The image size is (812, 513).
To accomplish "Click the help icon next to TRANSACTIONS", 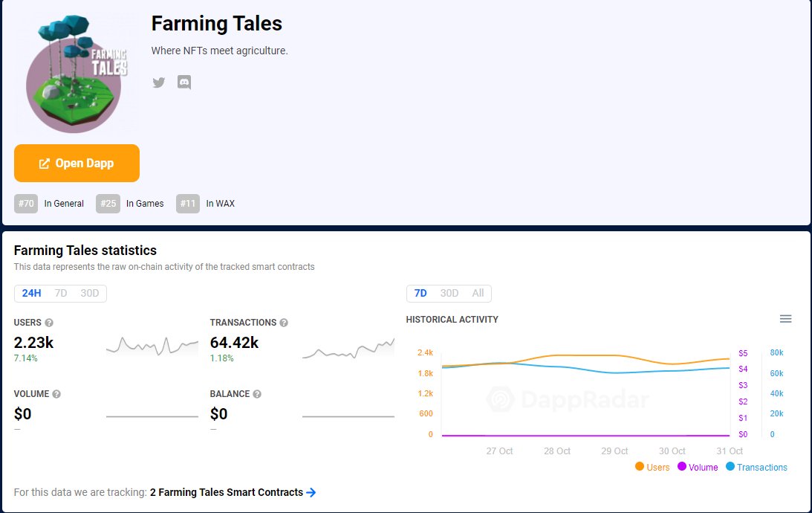I will point(284,323).
